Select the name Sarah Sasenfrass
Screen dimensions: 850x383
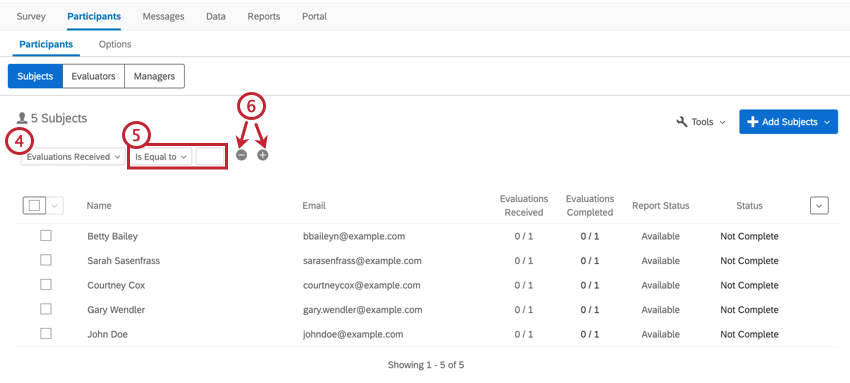point(124,261)
